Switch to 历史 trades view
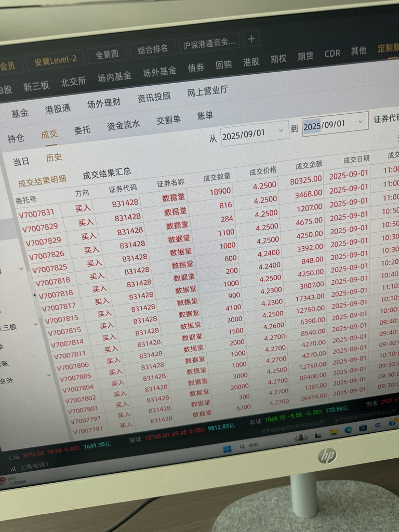Screen dimensions: 399x532 pyautogui.click(x=54, y=157)
